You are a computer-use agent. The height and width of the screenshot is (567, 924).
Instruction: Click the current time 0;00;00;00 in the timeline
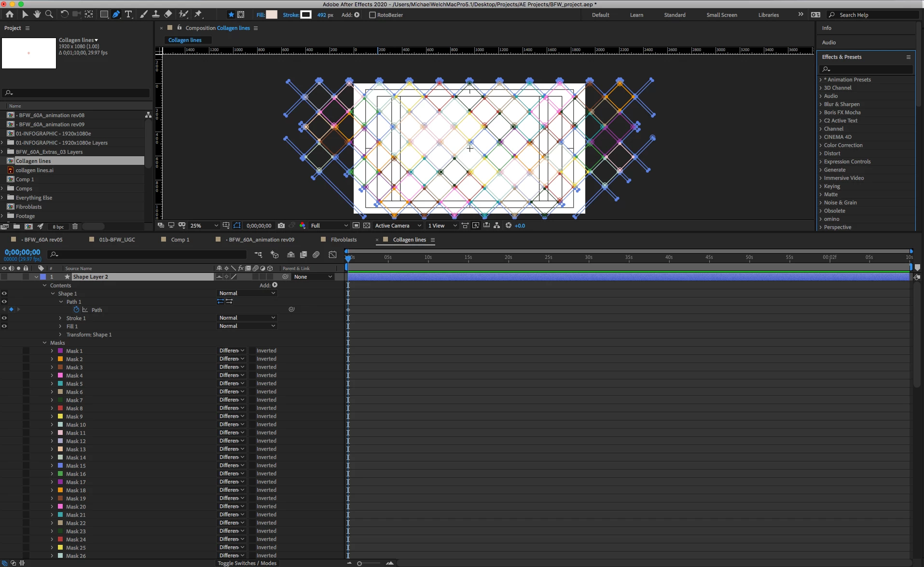click(22, 252)
